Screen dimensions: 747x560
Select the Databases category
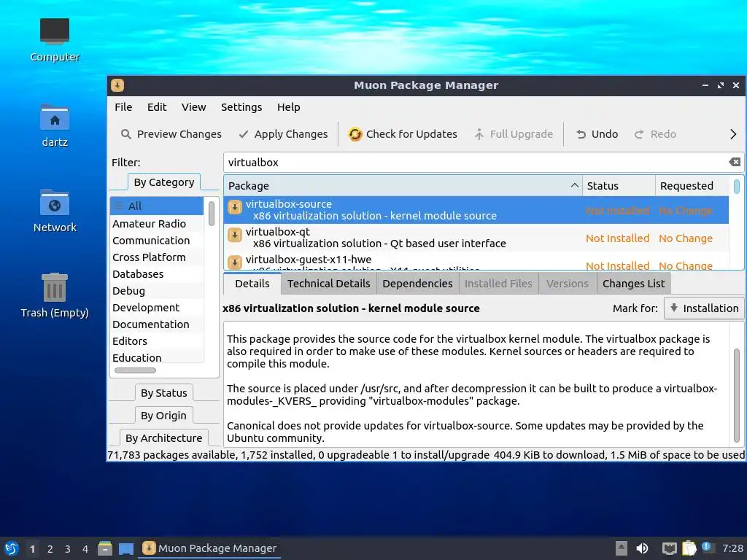[158, 274]
